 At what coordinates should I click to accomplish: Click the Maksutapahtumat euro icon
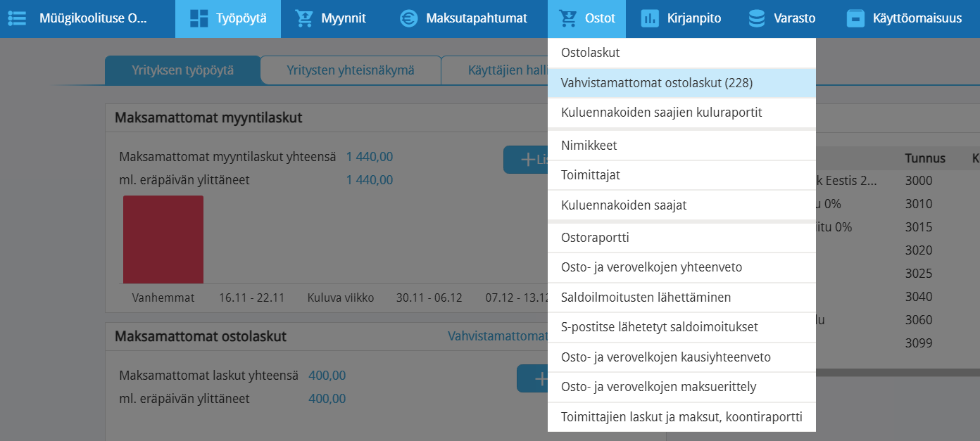tap(408, 18)
